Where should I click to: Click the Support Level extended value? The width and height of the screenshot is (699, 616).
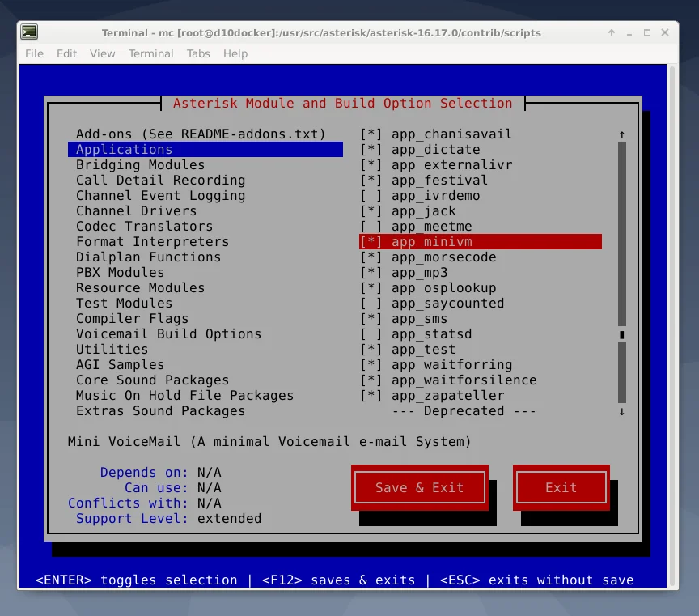pyautogui.click(x=229, y=519)
